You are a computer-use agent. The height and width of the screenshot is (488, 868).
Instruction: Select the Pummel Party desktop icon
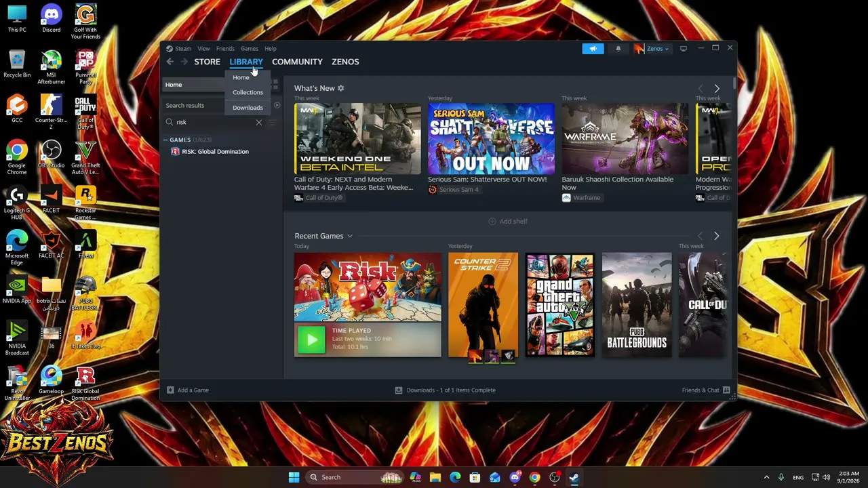pyautogui.click(x=85, y=68)
